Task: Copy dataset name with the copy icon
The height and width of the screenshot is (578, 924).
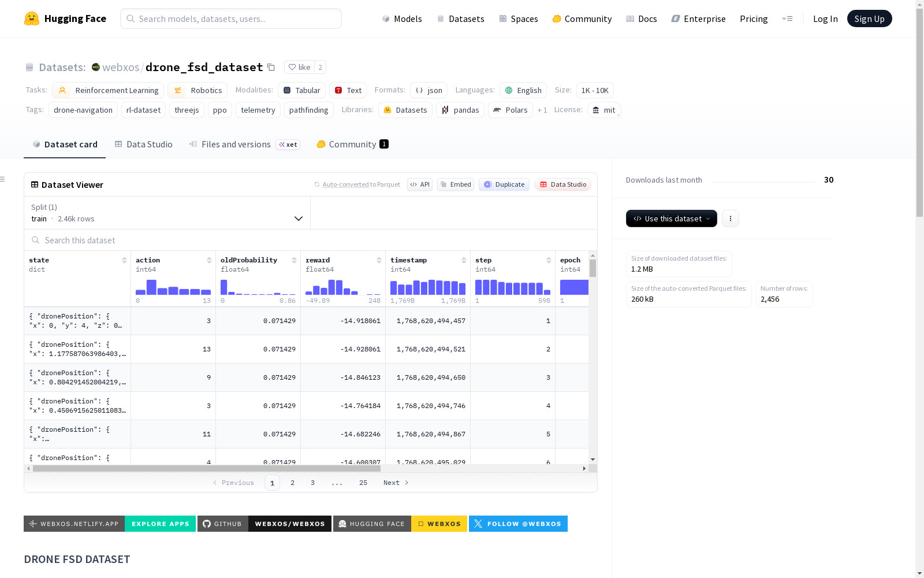Action: (271, 67)
